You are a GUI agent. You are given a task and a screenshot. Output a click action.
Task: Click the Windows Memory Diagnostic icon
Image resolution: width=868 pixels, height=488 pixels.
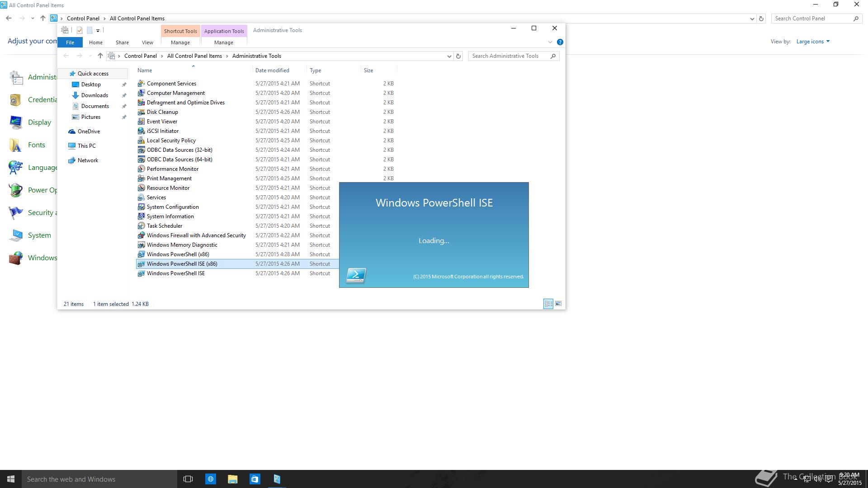click(141, 245)
